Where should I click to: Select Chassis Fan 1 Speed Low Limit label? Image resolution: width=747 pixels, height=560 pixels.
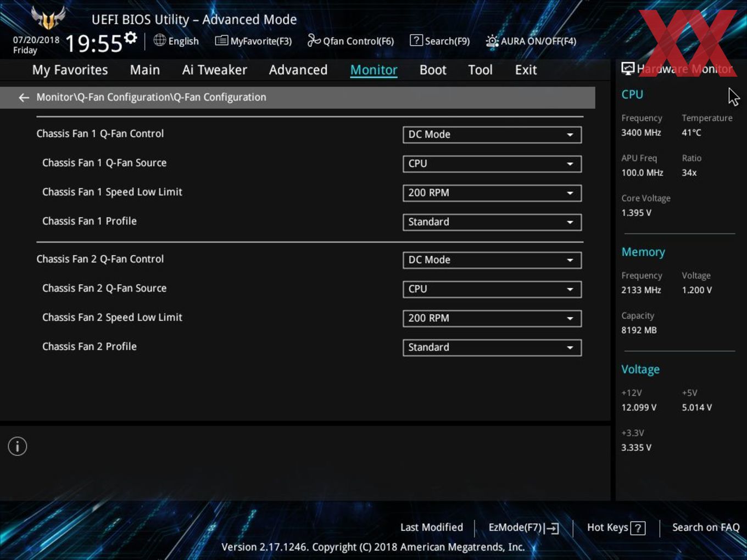tap(112, 192)
